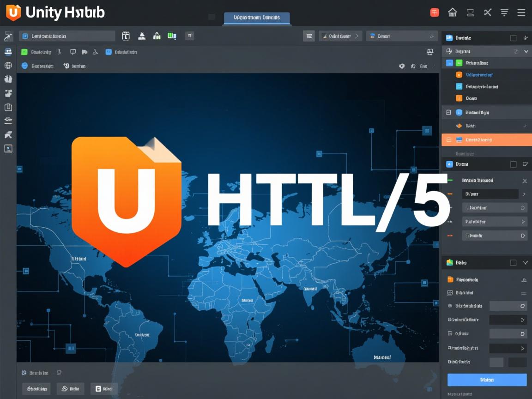Open the Home icon in top navigation
This screenshot has width=532, height=399.
[x=453, y=12]
